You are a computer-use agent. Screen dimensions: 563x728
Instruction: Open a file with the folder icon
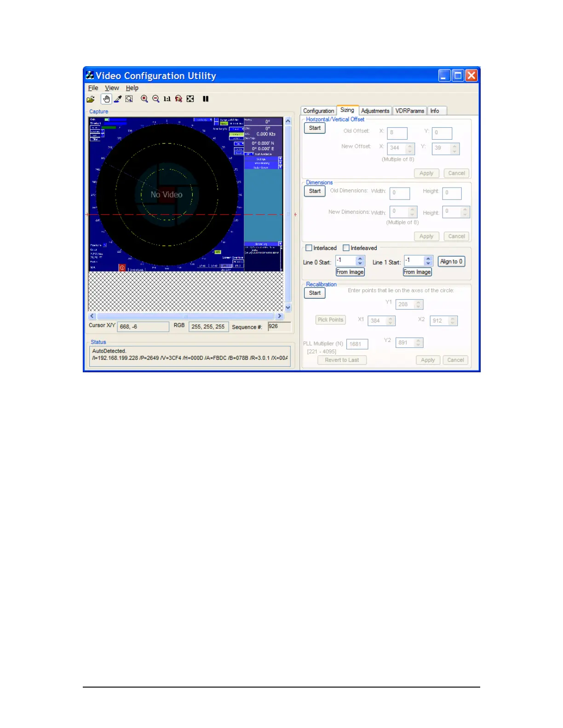[91, 99]
